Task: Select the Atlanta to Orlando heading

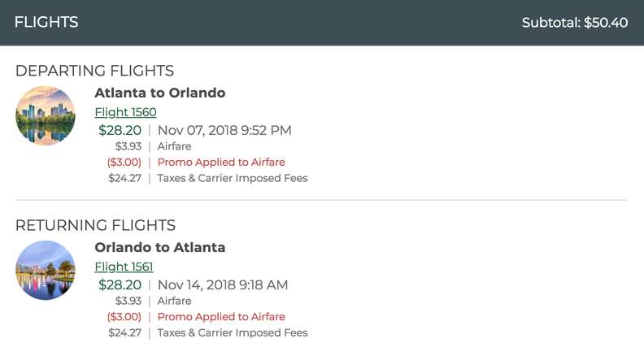Action: tap(159, 93)
